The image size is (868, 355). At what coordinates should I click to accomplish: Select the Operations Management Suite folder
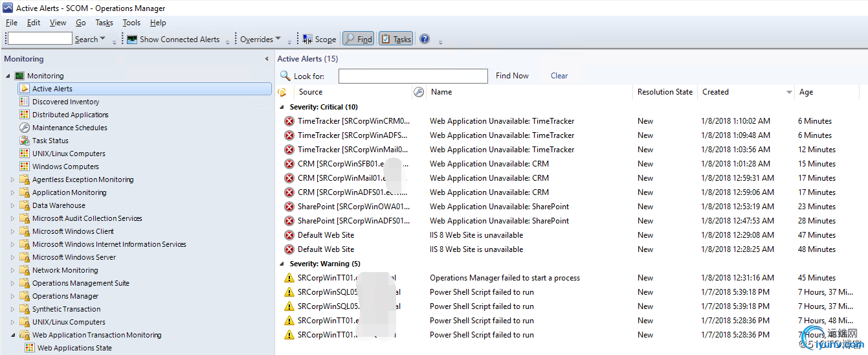click(81, 283)
